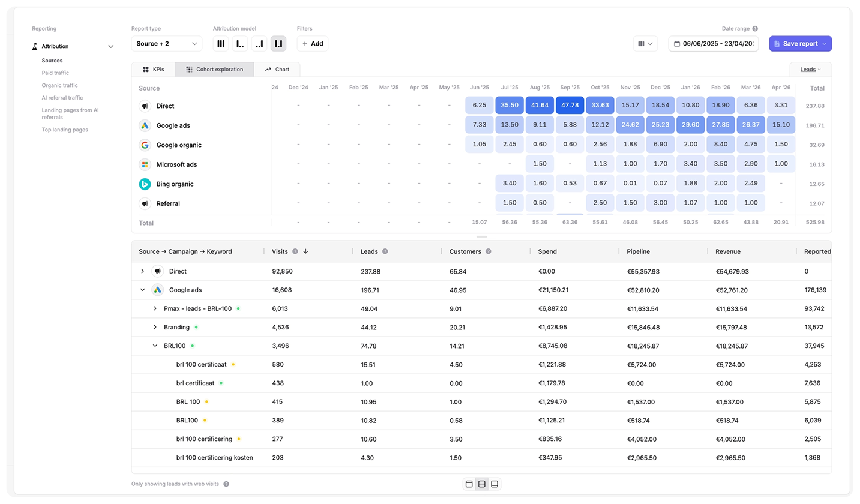Click Add to create a filter

[313, 44]
